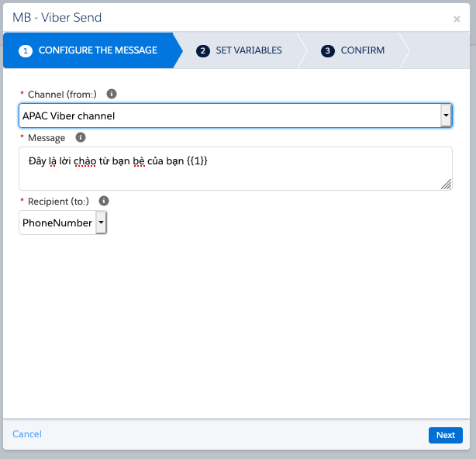Click the info icon next to Message label

pos(80,138)
